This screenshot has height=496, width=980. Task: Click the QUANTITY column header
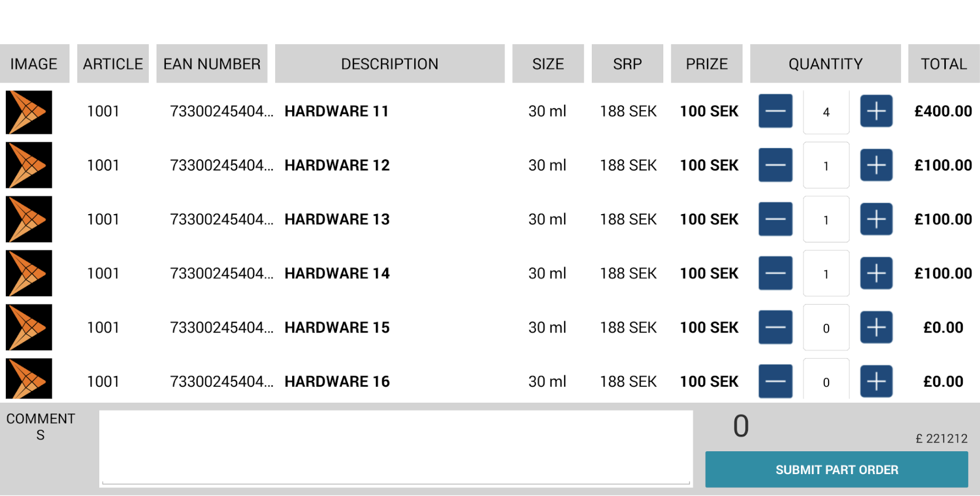click(x=825, y=64)
